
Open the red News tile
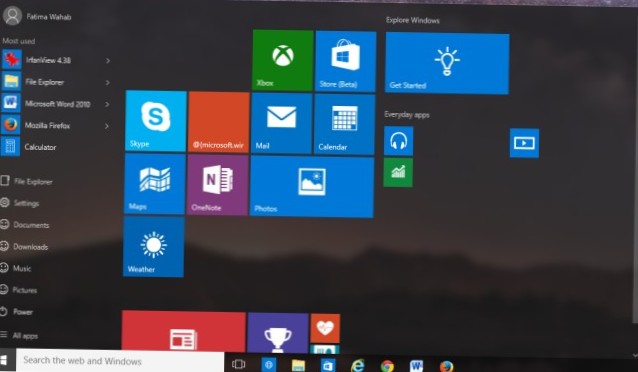pos(184,331)
